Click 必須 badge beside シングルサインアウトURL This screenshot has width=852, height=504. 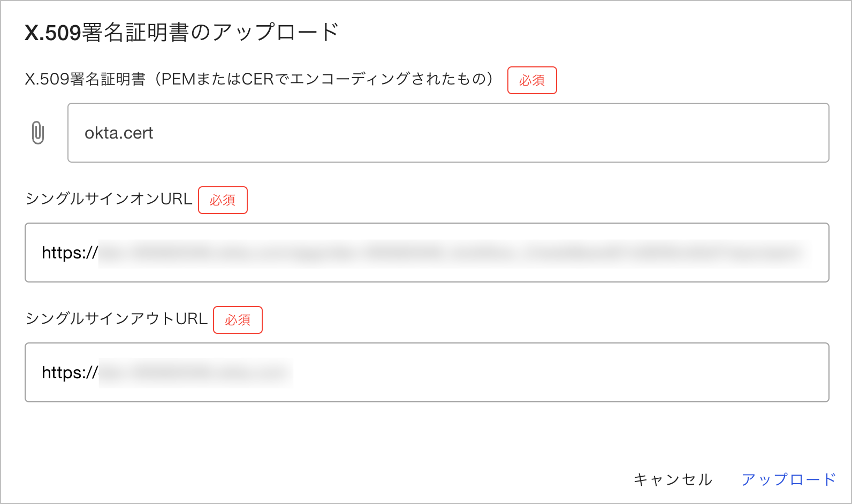coord(238,320)
